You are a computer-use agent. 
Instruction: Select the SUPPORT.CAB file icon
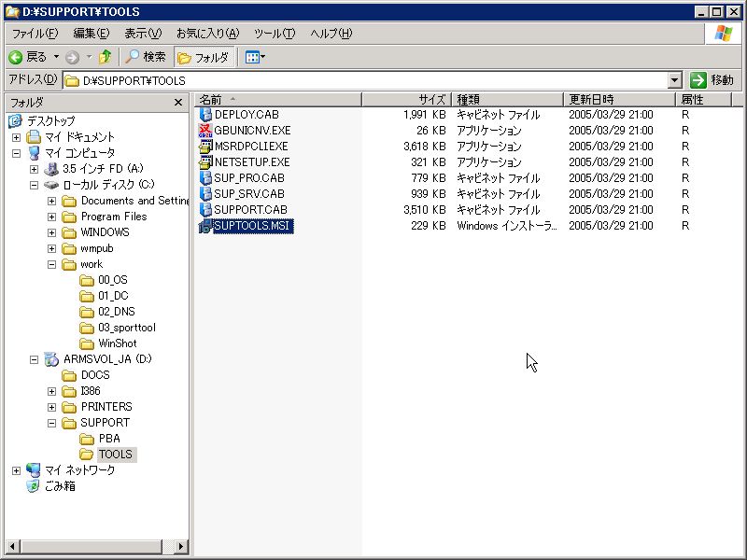point(205,209)
